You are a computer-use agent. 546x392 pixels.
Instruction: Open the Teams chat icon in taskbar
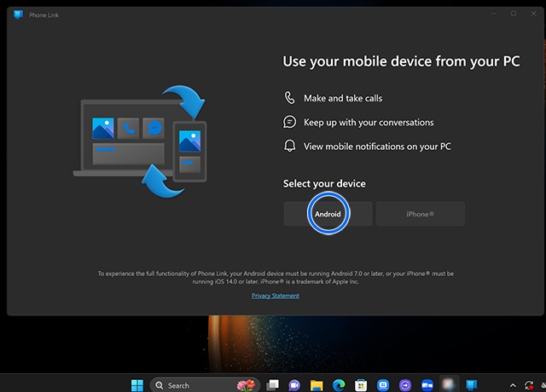[294, 385]
